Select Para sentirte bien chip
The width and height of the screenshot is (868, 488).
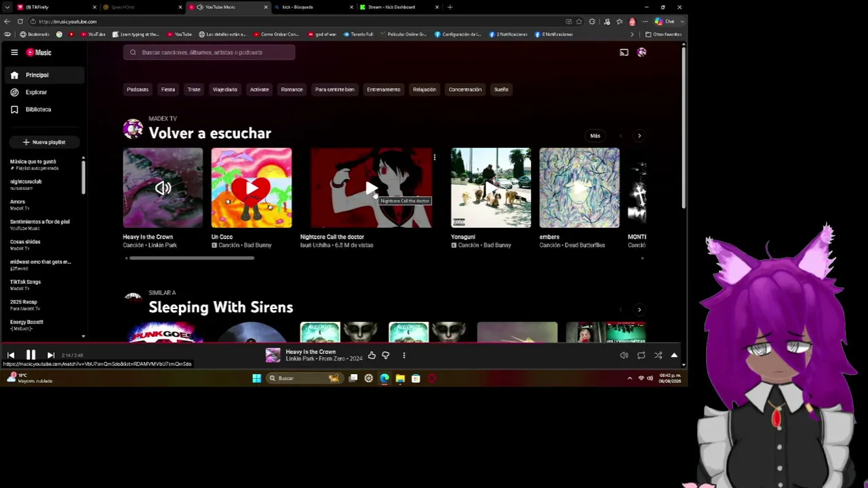(335, 89)
